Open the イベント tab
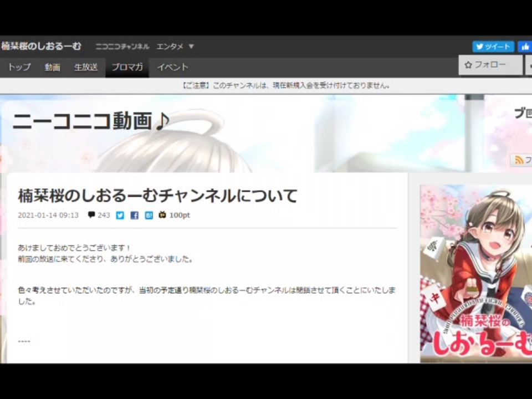The width and height of the screenshot is (532, 399). point(172,67)
